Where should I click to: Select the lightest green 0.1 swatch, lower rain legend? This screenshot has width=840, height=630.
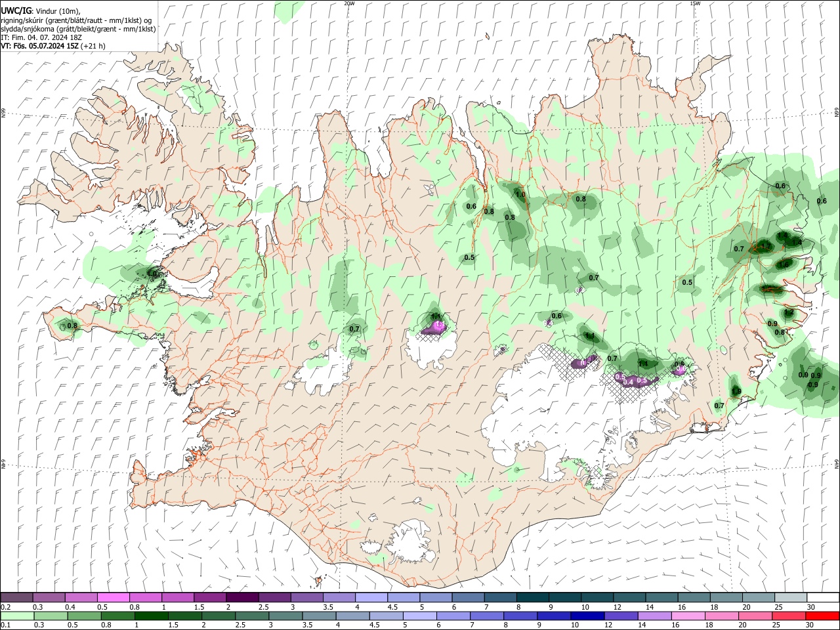(18, 616)
